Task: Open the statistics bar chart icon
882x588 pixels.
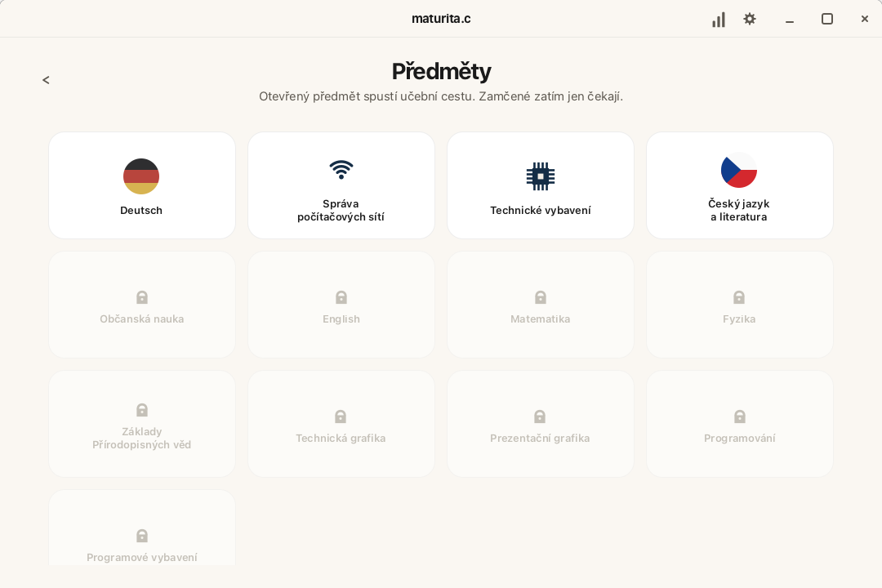Action: click(x=719, y=20)
